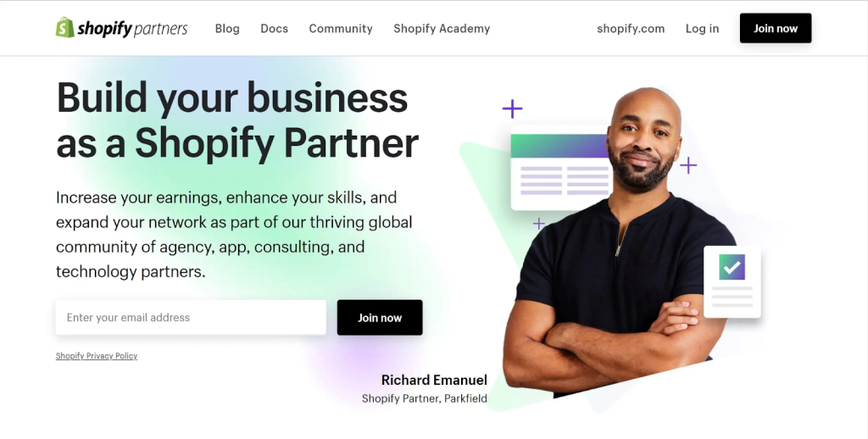This screenshot has width=868, height=439.
Task: Focus the Enter your email address field
Action: tap(191, 317)
